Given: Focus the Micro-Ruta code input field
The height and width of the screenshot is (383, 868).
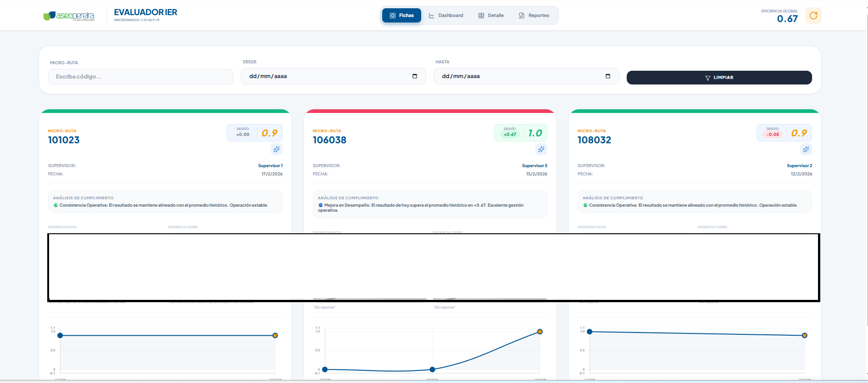Looking at the screenshot, I should [140, 77].
